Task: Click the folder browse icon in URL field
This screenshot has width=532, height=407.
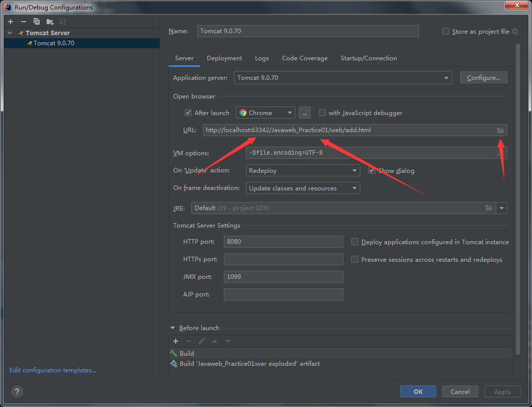Action: tap(500, 130)
